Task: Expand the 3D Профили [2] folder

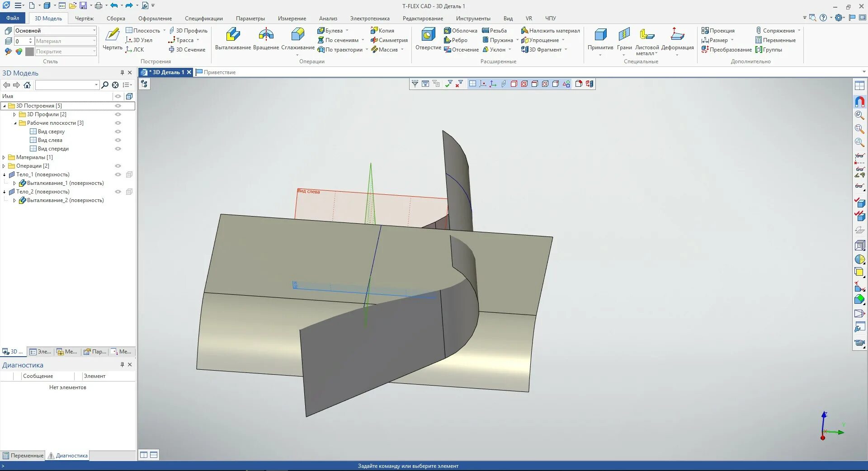Action: [x=15, y=114]
